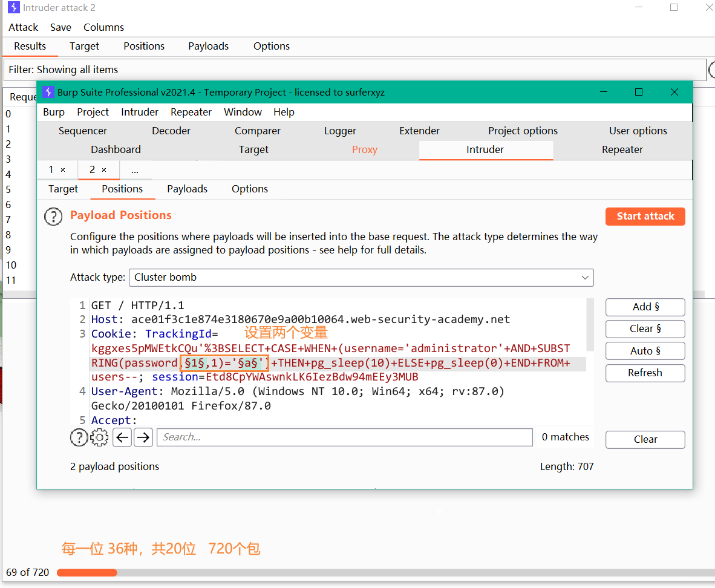
Task: Open Repeater menu in menu bar
Action: [191, 113]
